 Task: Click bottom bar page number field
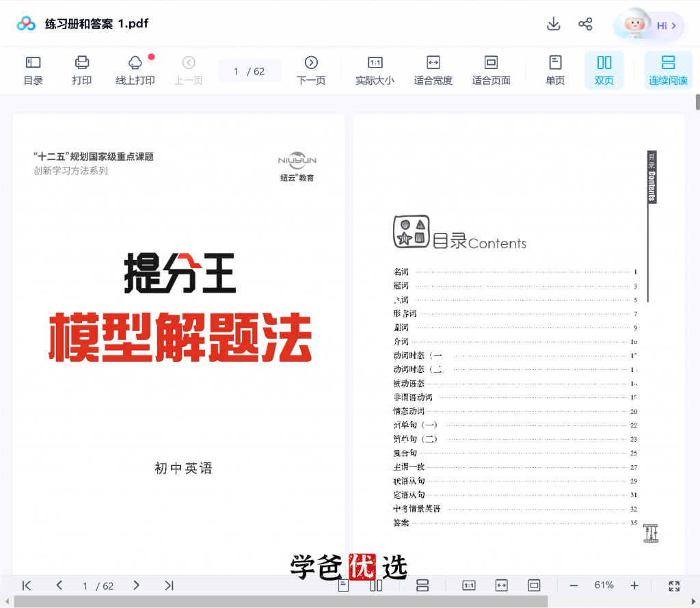[x=98, y=585]
